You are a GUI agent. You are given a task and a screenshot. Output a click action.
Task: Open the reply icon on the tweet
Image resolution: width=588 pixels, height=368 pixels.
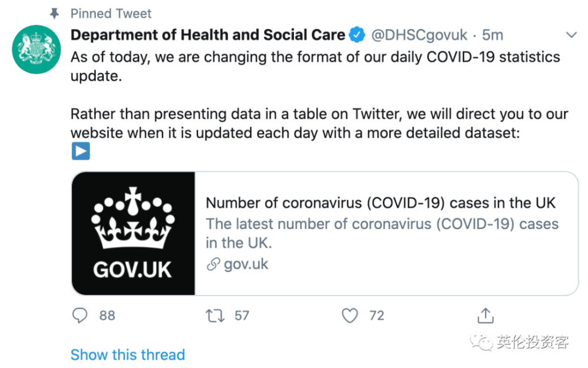coord(80,316)
